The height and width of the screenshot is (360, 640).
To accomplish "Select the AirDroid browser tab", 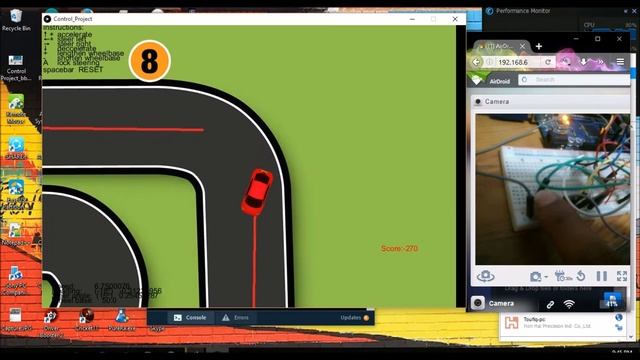I will click(x=500, y=46).
